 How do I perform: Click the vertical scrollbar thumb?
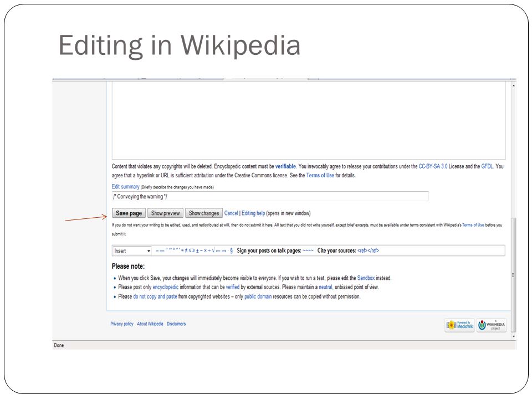513,275
